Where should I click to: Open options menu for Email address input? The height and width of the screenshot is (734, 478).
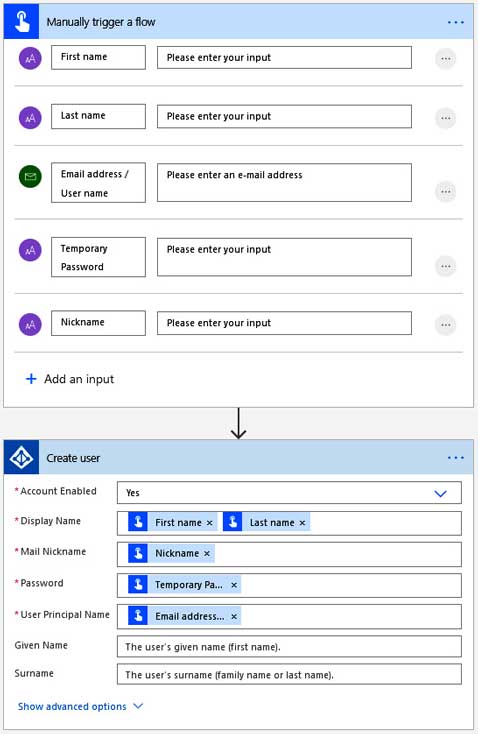coord(445,191)
